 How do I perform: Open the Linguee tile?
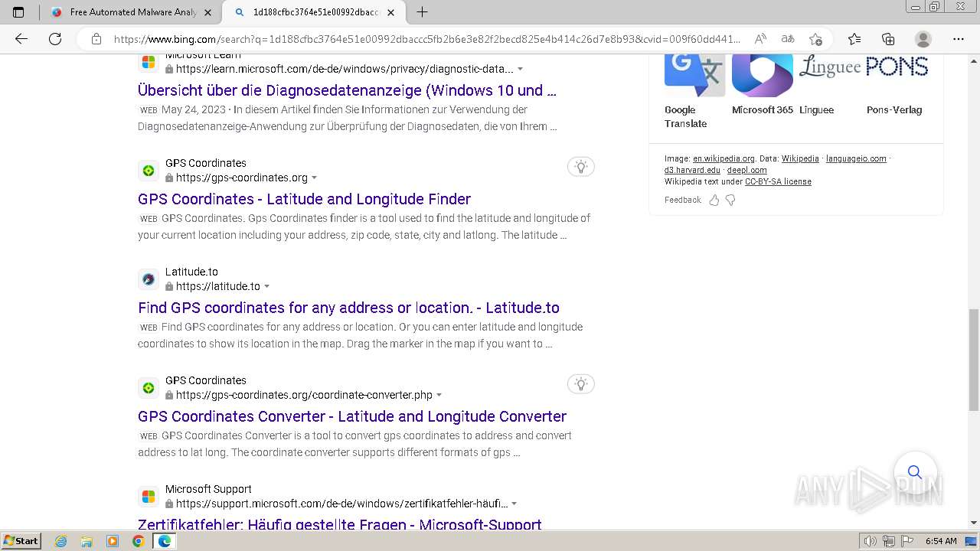pos(830,85)
